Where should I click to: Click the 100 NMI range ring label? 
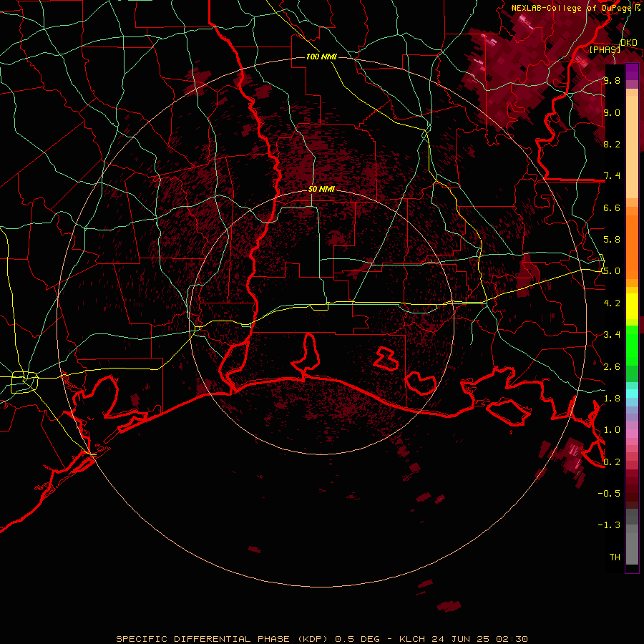click(x=321, y=57)
